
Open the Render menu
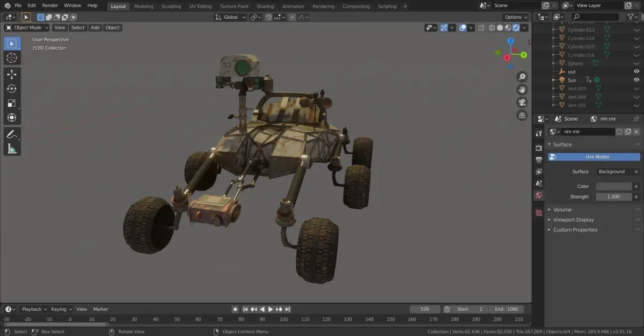coord(50,5)
